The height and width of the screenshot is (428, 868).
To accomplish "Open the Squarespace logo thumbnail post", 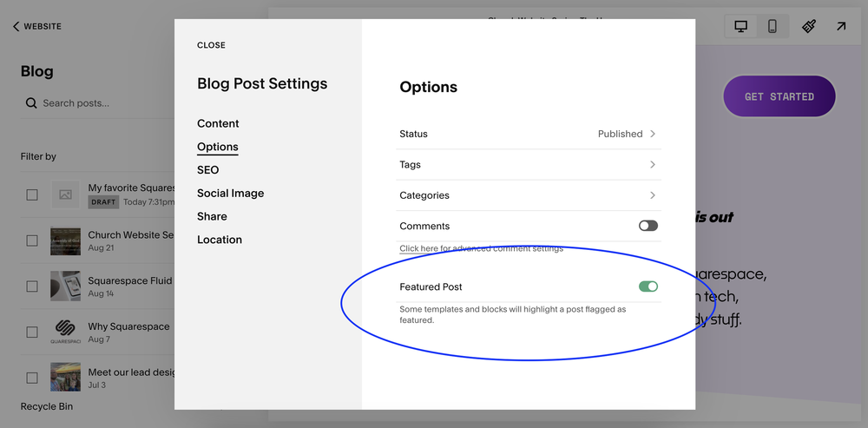I will [65, 332].
